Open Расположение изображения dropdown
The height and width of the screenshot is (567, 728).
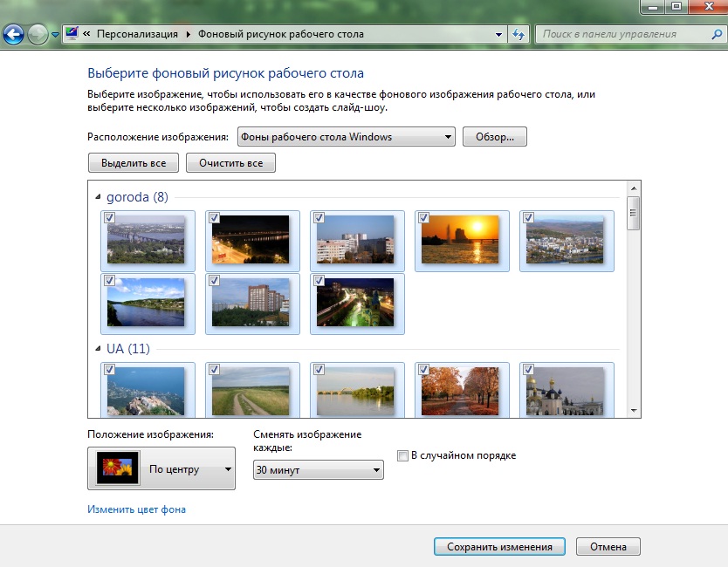click(x=346, y=137)
